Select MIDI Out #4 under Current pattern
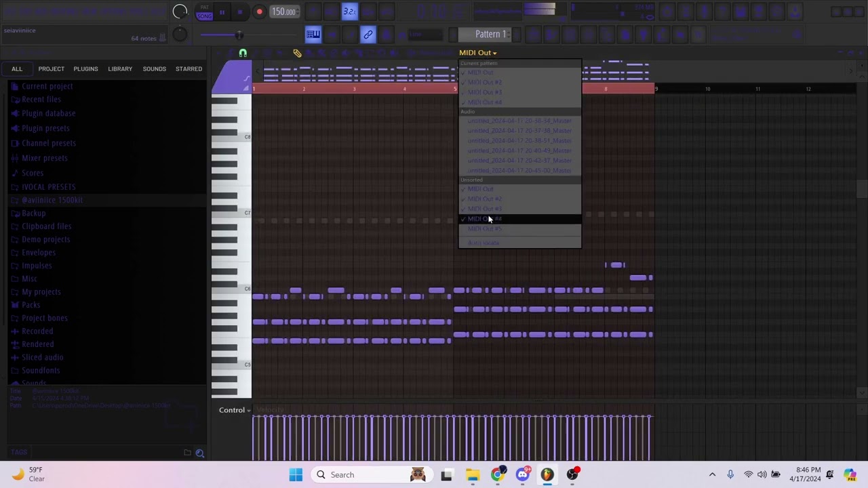The height and width of the screenshot is (488, 868). 519,102
